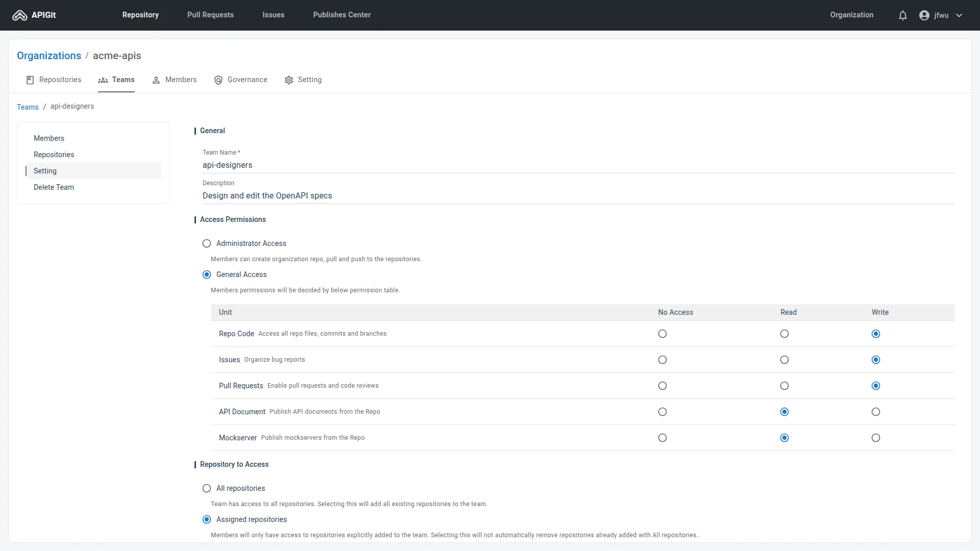This screenshot has width=980, height=551.
Task: Click the Setting tab gear icon
Action: click(x=289, y=80)
